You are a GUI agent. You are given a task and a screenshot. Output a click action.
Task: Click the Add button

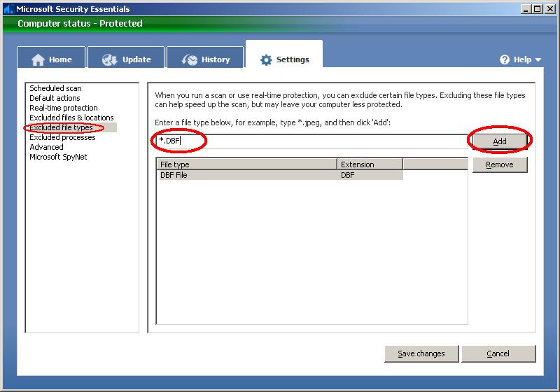[x=499, y=141]
